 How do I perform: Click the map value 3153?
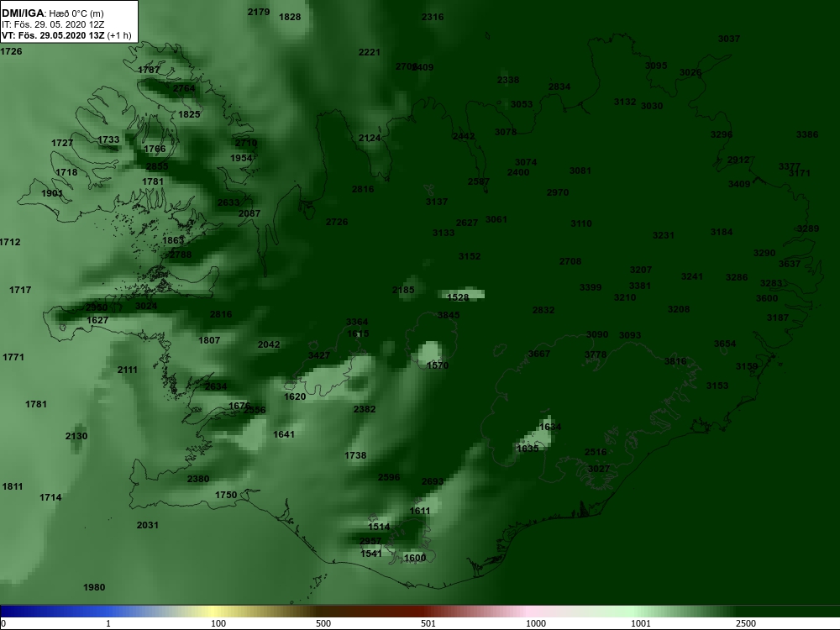pyautogui.click(x=717, y=386)
